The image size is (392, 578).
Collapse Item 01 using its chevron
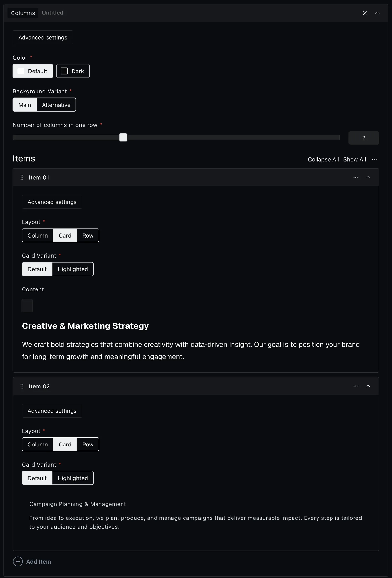tap(368, 177)
